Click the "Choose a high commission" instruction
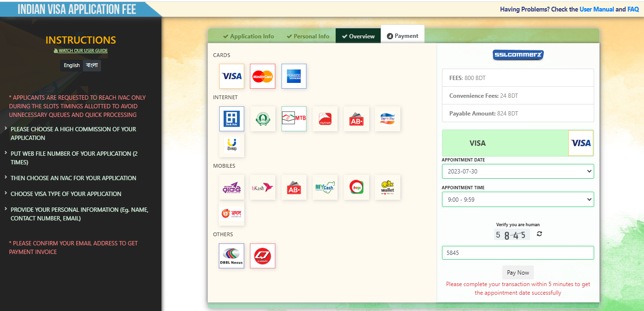Screen dimensions: 644x311 73,134
